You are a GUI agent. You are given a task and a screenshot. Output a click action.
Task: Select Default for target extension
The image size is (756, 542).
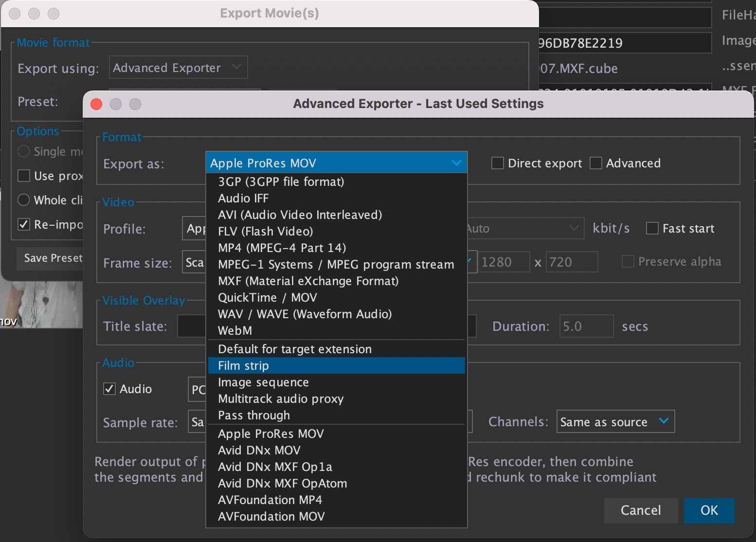pyautogui.click(x=336, y=349)
